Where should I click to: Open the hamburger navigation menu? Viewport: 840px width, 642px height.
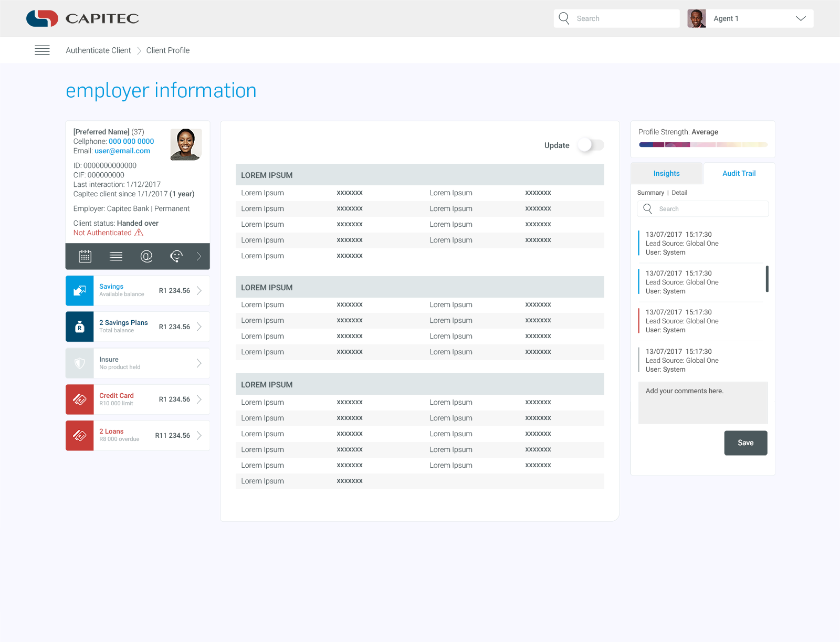tap(42, 50)
